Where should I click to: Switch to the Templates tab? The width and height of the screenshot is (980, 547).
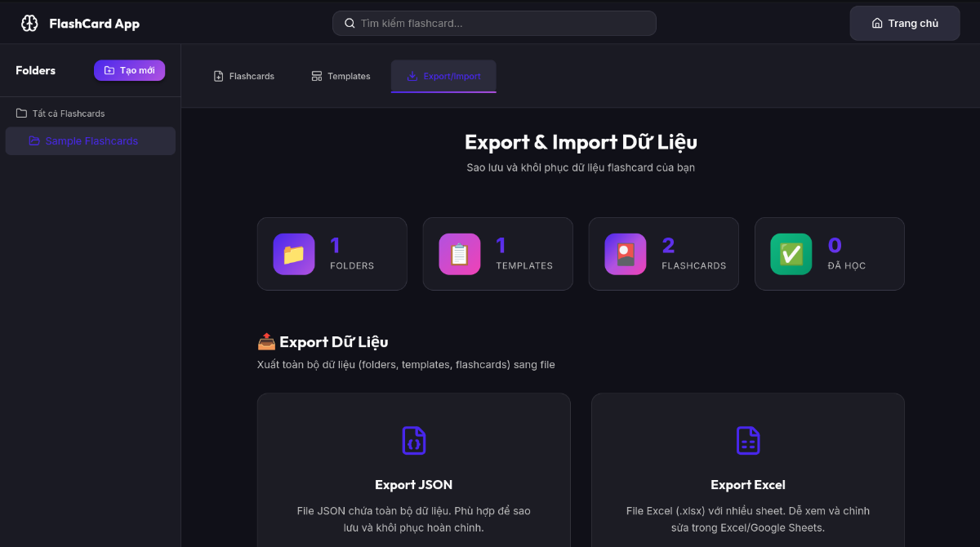(x=341, y=76)
